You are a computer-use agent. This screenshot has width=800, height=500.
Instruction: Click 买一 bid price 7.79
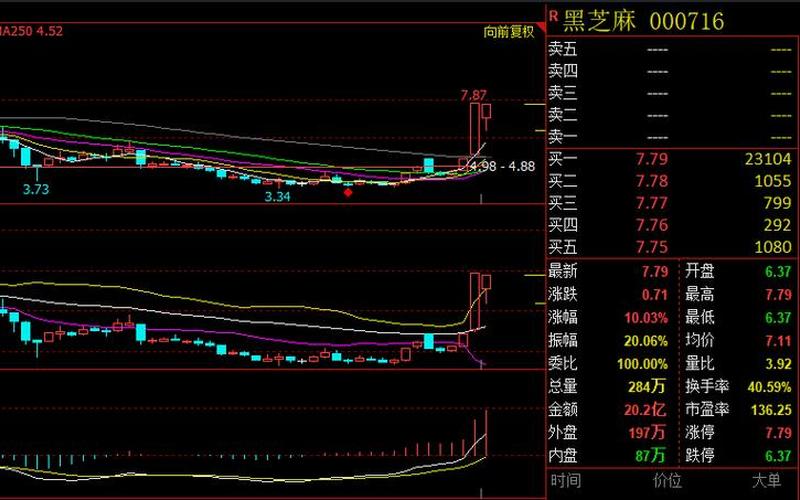652,159
